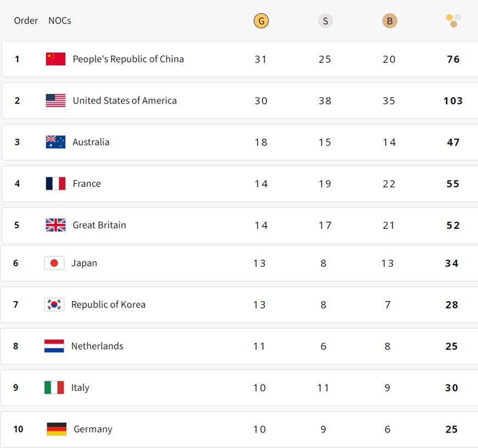Click China's gold count of 31
The image size is (478, 448).
tap(260, 59)
